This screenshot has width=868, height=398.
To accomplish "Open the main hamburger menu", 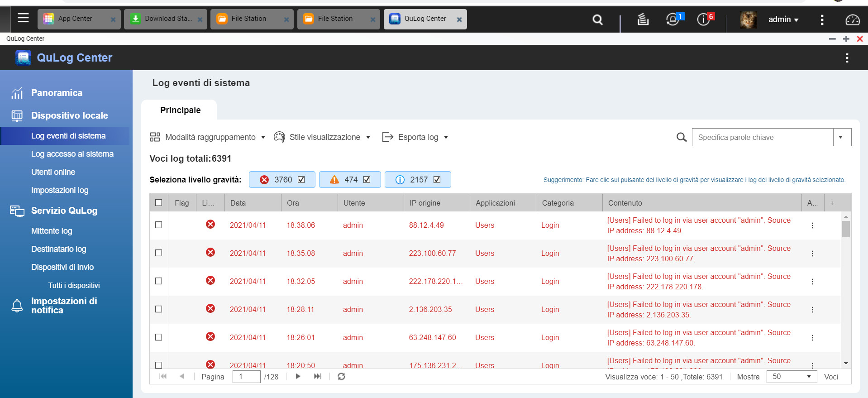I will pos(23,18).
